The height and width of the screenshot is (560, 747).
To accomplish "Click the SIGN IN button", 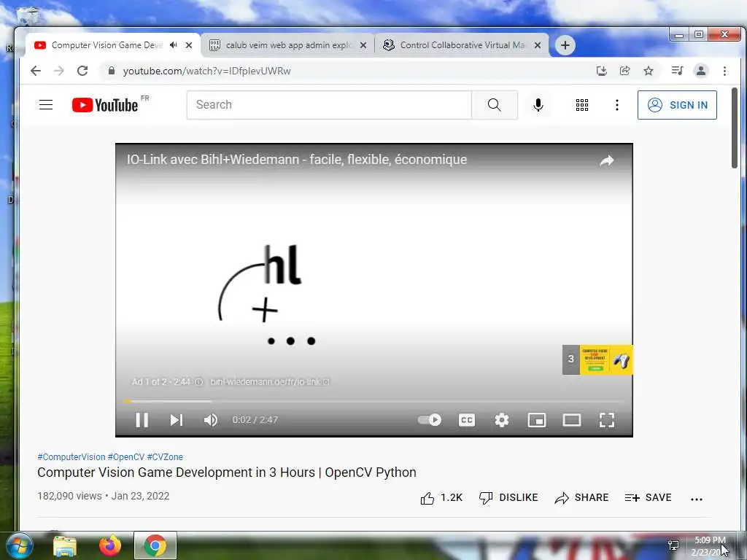I will point(677,105).
